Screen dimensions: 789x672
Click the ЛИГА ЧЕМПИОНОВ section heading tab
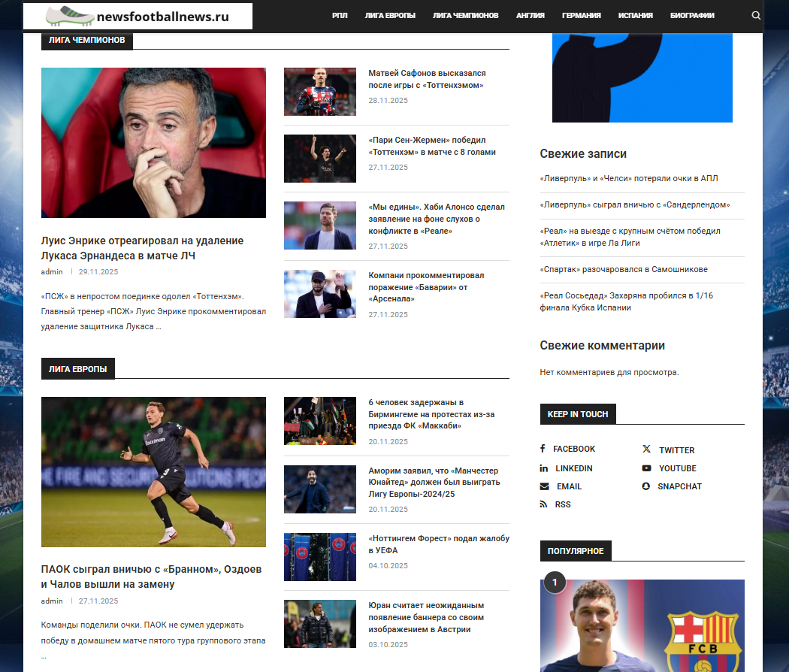pyautogui.click(x=86, y=41)
